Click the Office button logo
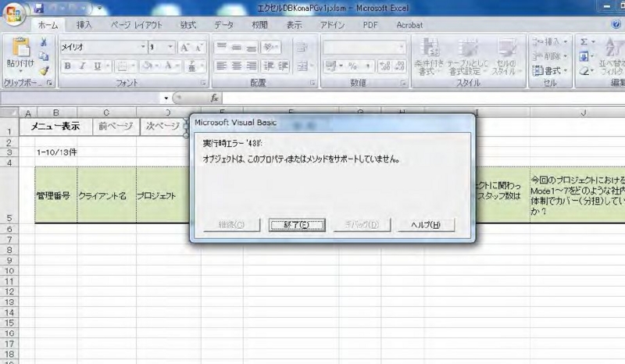This screenshot has height=364, width=625. pos(14,13)
